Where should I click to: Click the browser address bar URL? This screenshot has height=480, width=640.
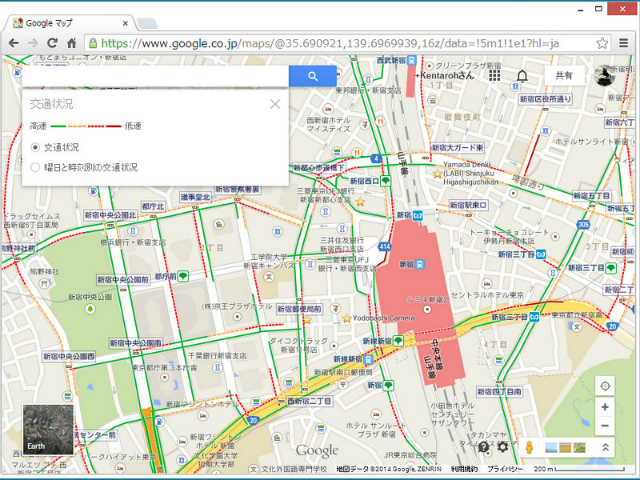(x=330, y=43)
